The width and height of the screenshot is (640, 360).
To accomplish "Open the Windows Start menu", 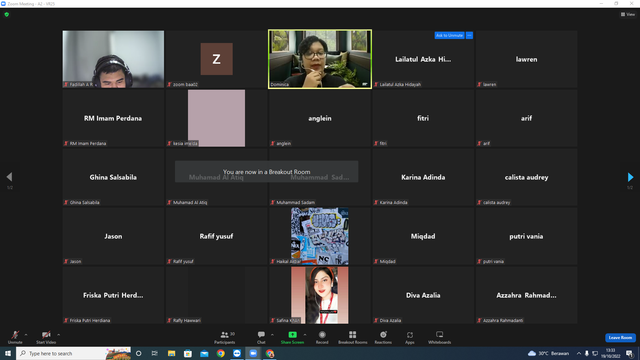I will coord(8,353).
